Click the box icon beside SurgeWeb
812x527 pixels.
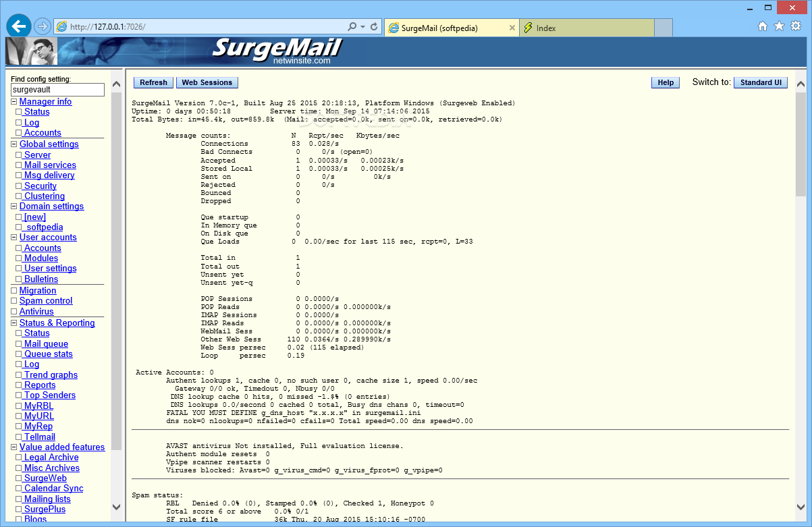pyautogui.click(x=19, y=478)
